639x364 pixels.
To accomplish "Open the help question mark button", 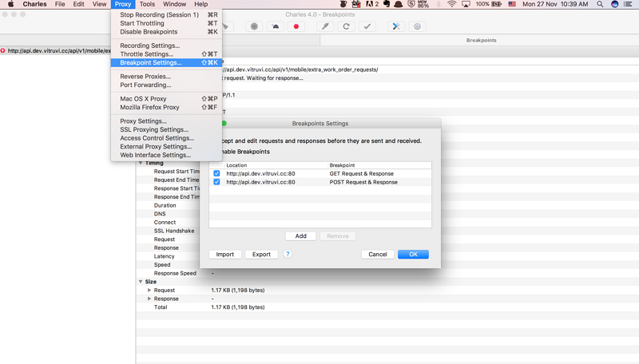I will 288,254.
